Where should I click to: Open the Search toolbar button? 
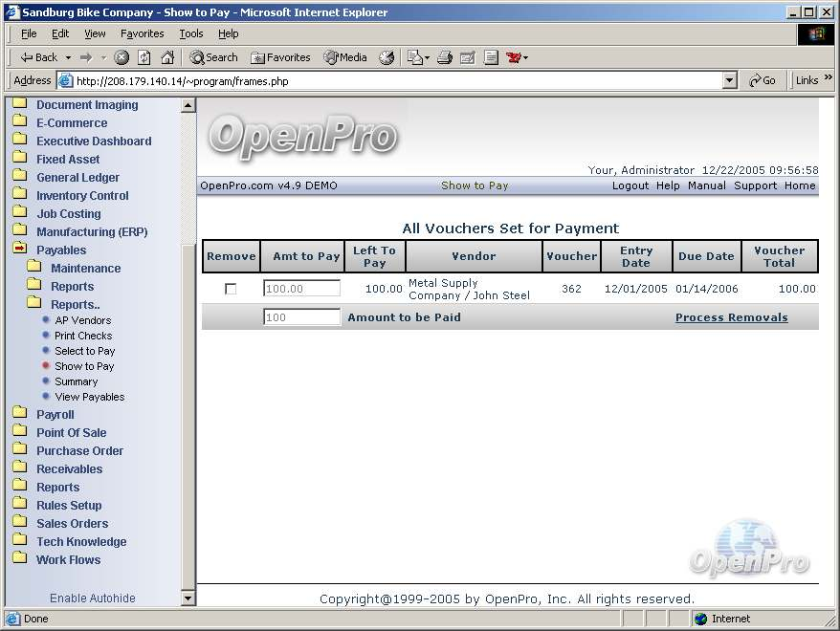click(213, 57)
